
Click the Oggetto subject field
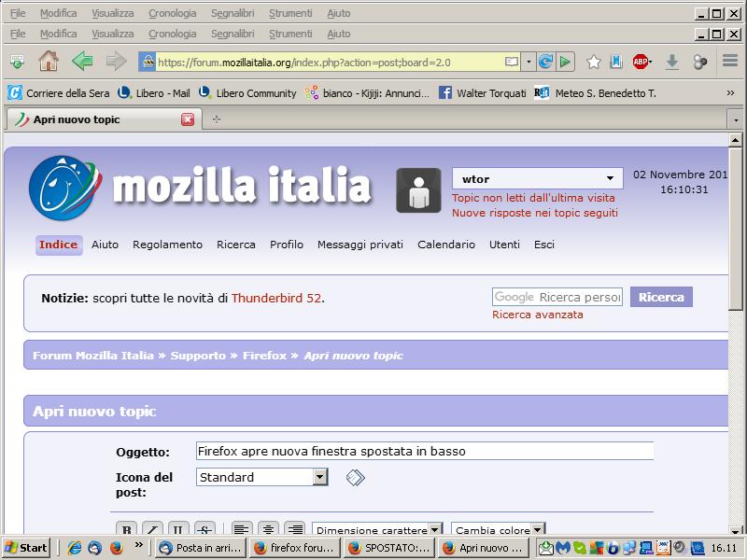(425, 451)
